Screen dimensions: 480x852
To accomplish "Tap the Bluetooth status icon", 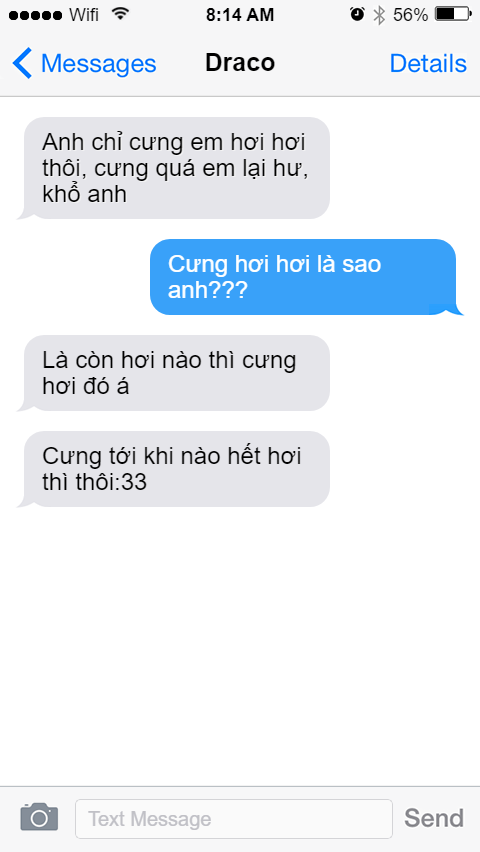I will tap(378, 15).
